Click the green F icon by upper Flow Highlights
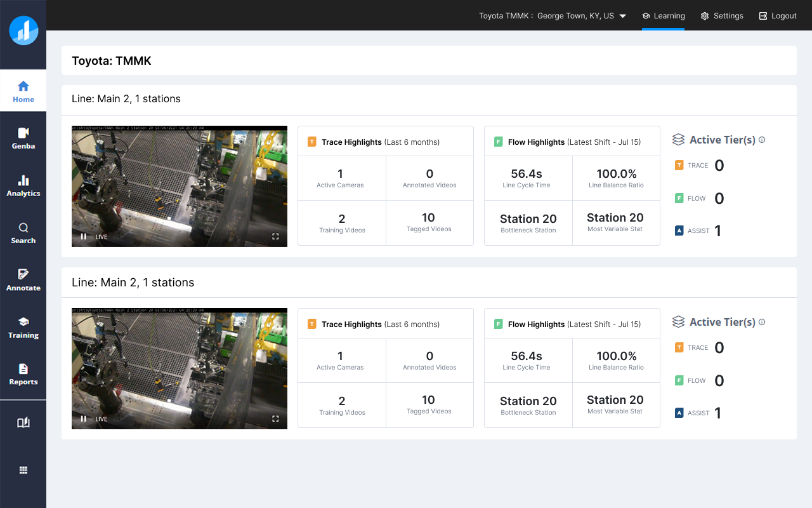The height and width of the screenshot is (508, 812). (499, 142)
